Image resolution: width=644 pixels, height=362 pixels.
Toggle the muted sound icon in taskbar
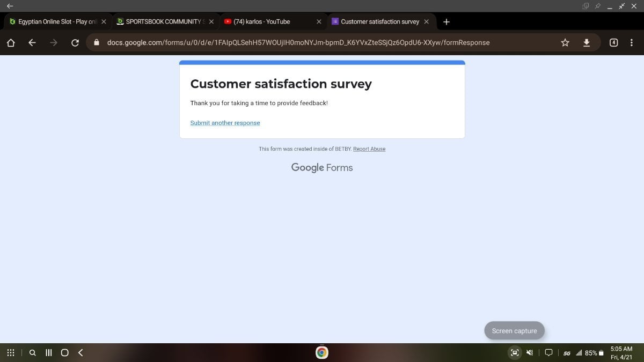530,353
